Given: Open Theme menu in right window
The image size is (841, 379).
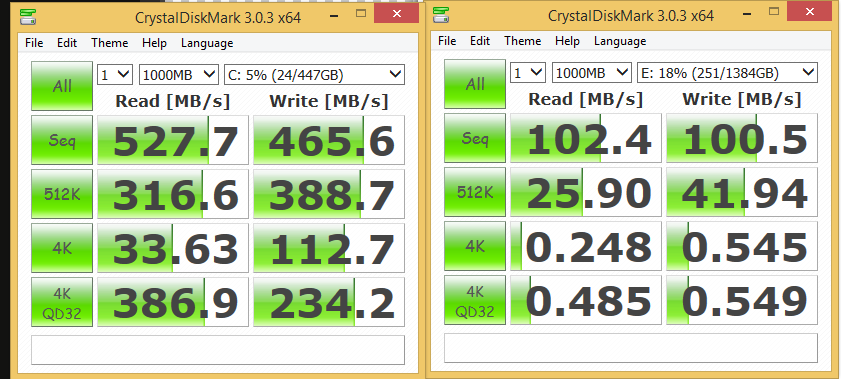Looking at the screenshot, I should tap(522, 41).
